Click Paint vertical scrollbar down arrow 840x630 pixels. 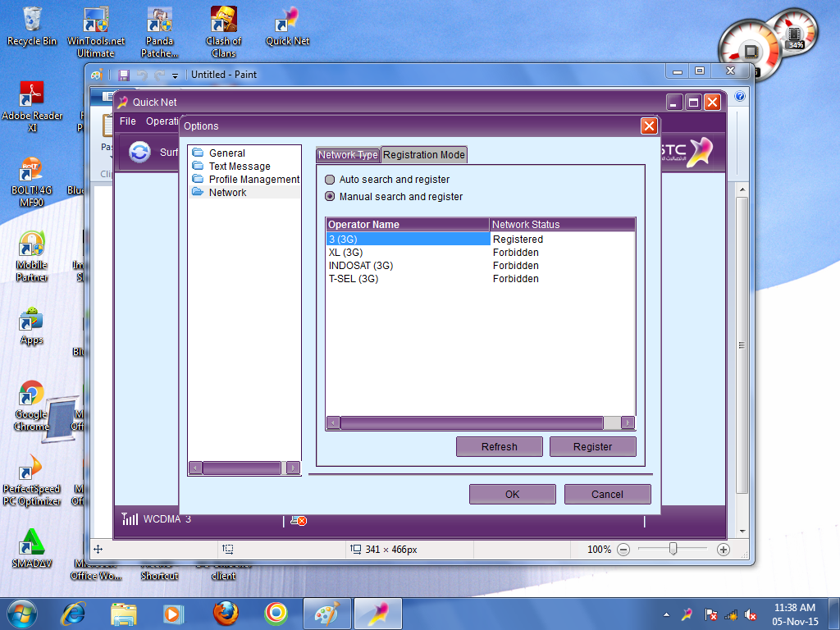742,531
